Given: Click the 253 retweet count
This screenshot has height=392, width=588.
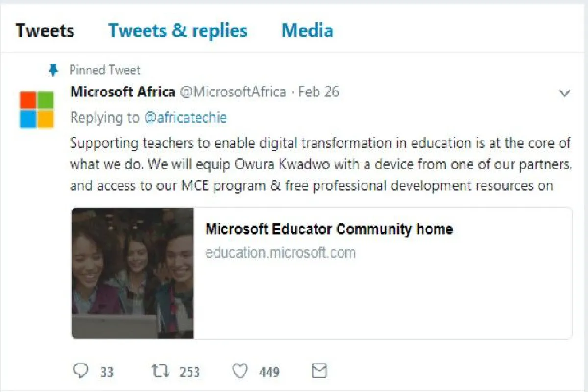Looking at the screenshot, I should 189,372.
